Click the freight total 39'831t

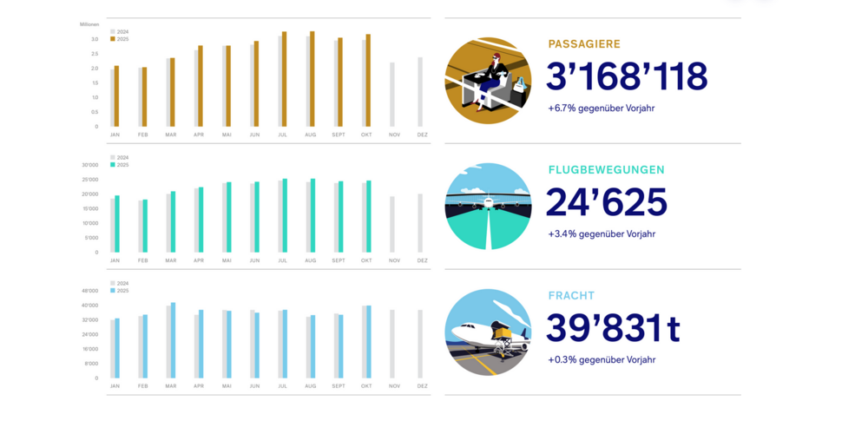tap(613, 329)
